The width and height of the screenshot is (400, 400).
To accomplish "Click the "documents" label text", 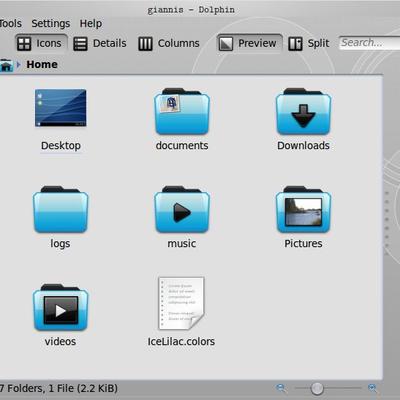I will (182, 145).
